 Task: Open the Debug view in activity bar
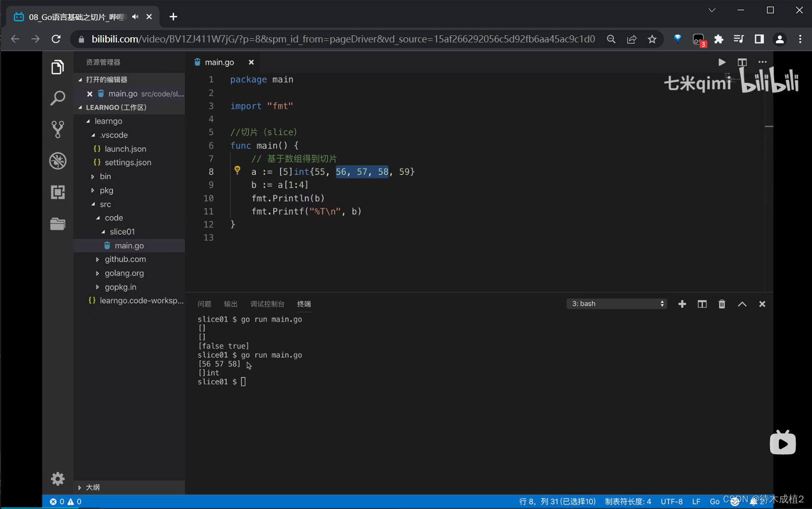point(58,161)
